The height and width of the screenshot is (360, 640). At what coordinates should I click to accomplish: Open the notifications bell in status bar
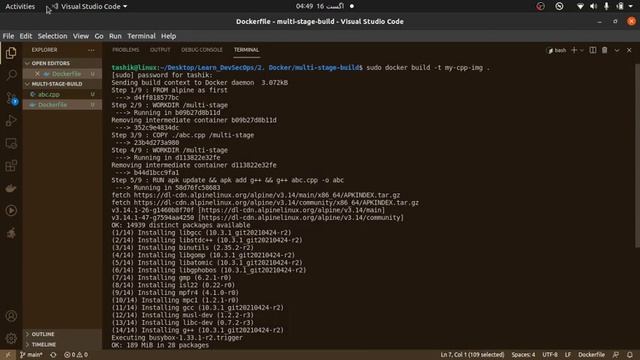click(629, 355)
